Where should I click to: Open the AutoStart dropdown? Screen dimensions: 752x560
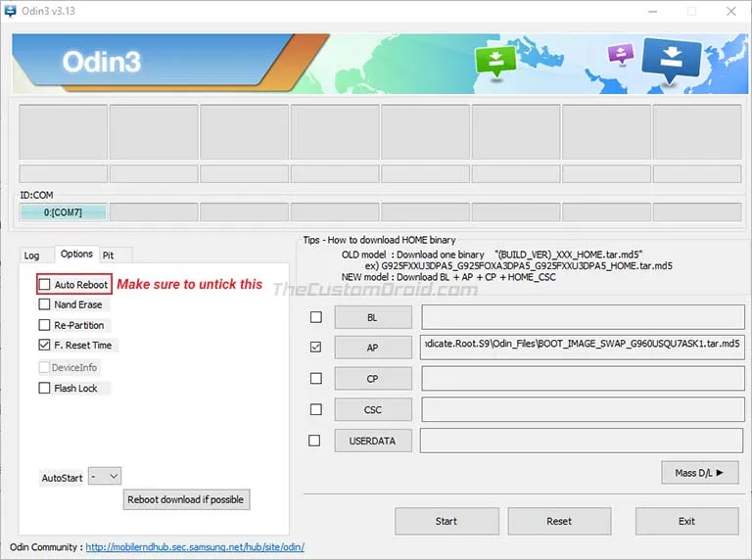pyautogui.click(x=104, y=477)
